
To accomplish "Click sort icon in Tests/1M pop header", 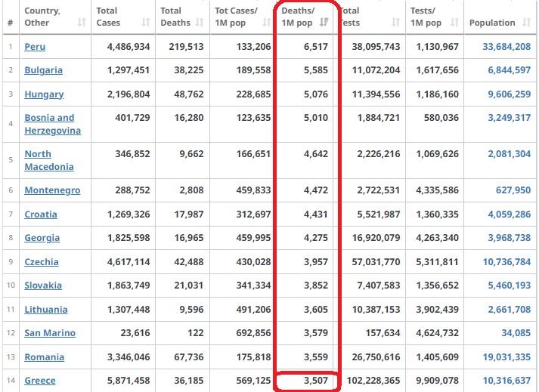I will pyautogui.click(x=454, y=23).
